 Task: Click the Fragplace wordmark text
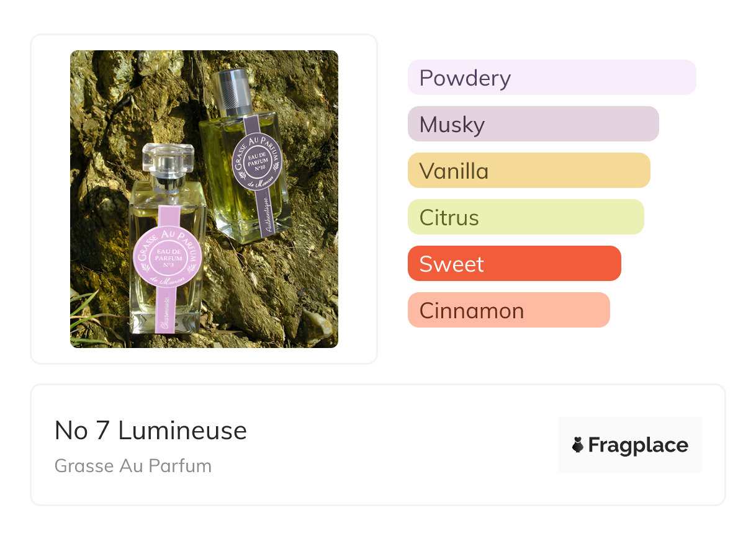pyautogui.click(x=638, y=445)
